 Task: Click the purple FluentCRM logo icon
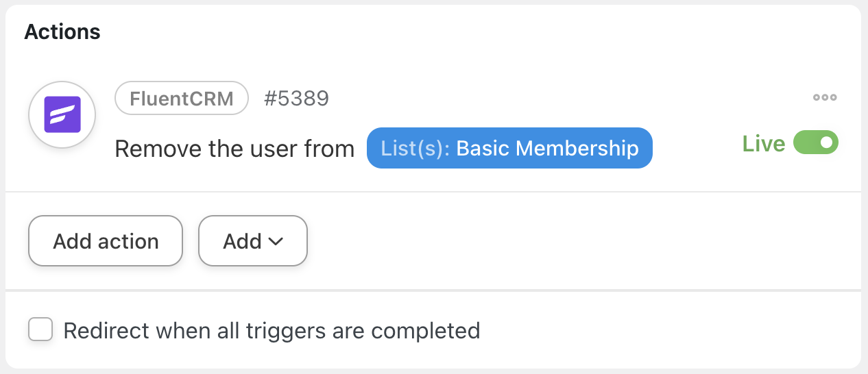pyautogui.click(x=62, y=114)
